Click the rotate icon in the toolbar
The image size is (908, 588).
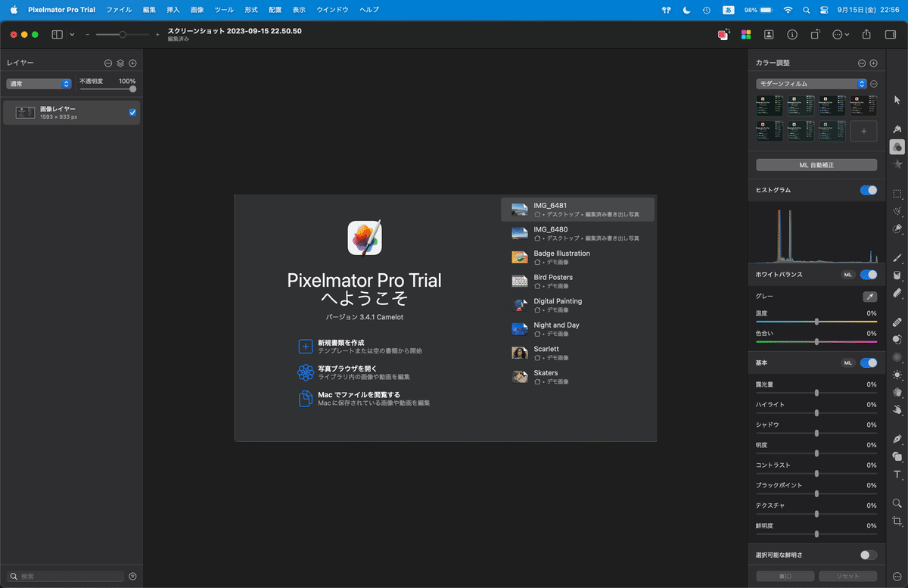pos(816,34)
